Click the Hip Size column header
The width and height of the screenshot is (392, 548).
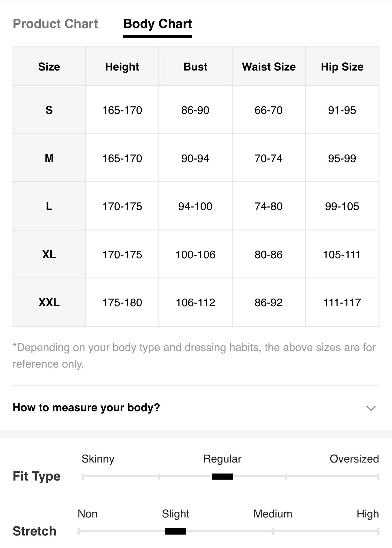(x=342, y=67)
